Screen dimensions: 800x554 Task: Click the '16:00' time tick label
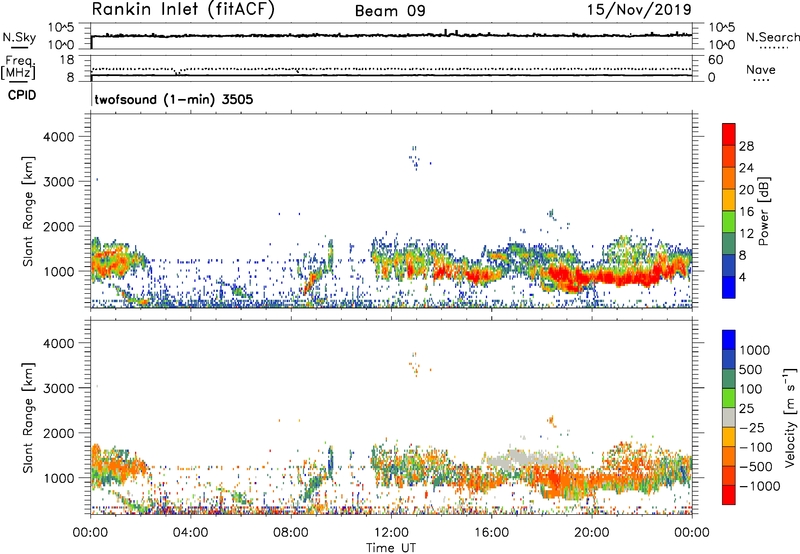(491, 533)
